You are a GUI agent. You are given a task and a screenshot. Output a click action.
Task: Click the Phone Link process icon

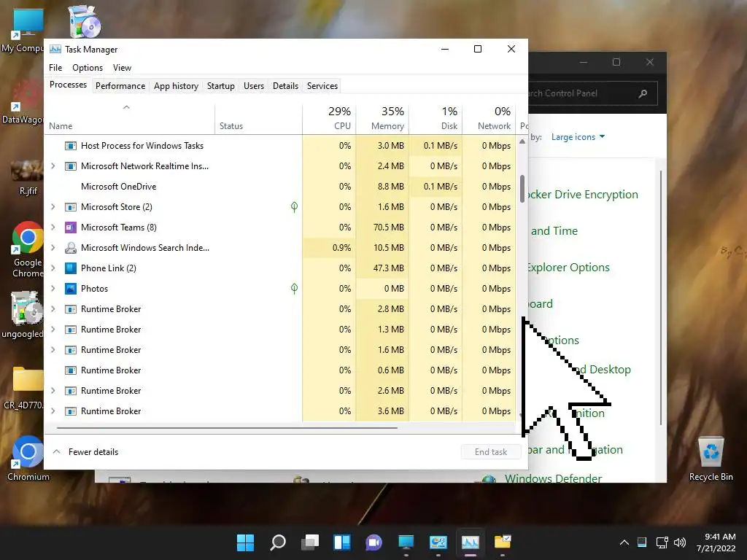point(71,268)
